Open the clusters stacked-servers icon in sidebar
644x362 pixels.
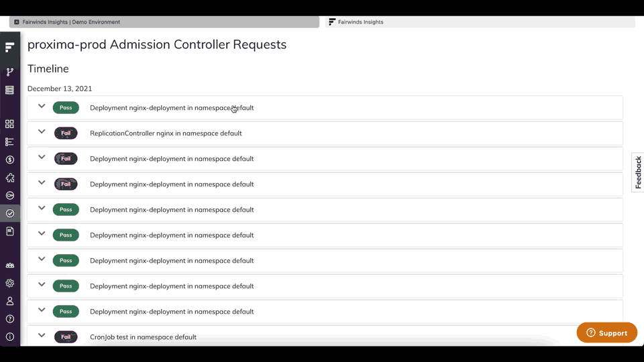(10, 90)
